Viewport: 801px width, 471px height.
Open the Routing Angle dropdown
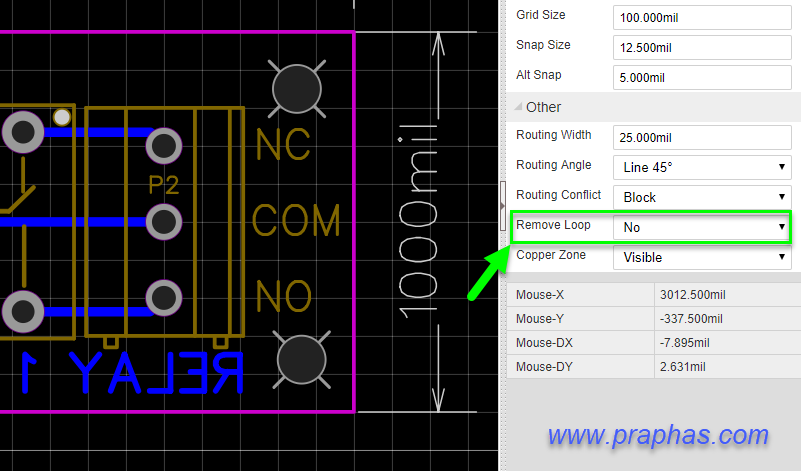coord(702,167)
